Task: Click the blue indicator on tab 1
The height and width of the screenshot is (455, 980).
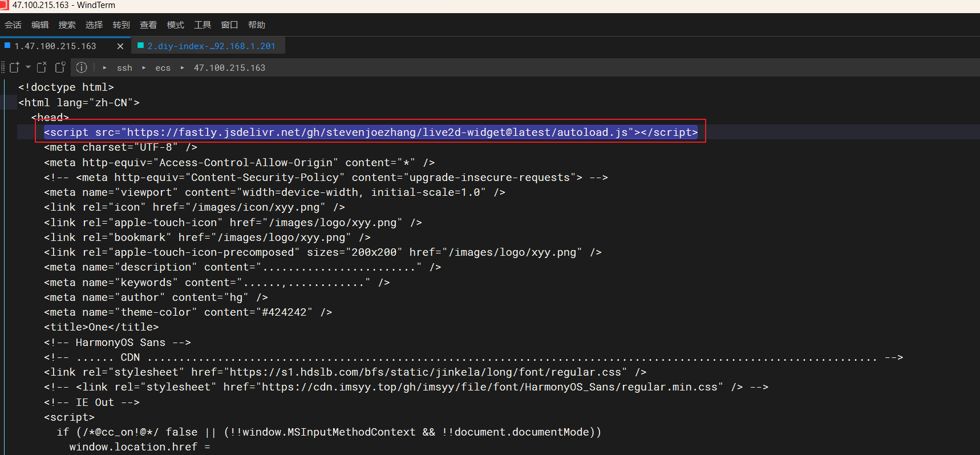Action: (7, 45)
